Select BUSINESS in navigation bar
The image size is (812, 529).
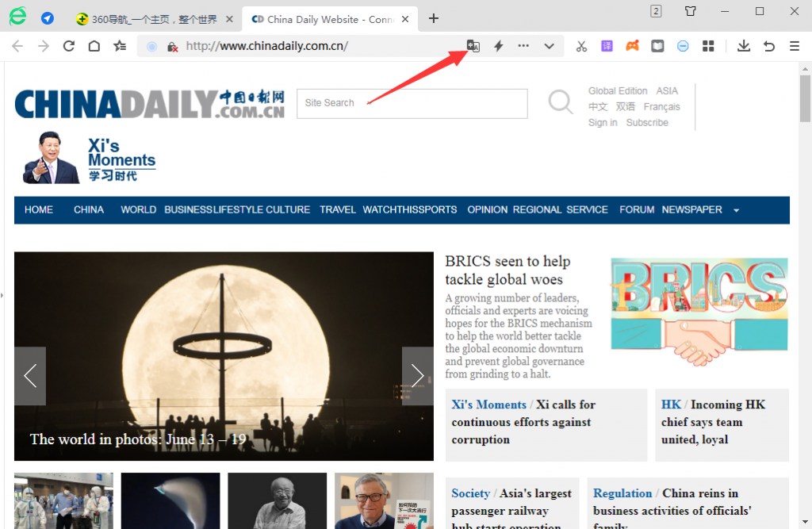click(x=189, y=210)
